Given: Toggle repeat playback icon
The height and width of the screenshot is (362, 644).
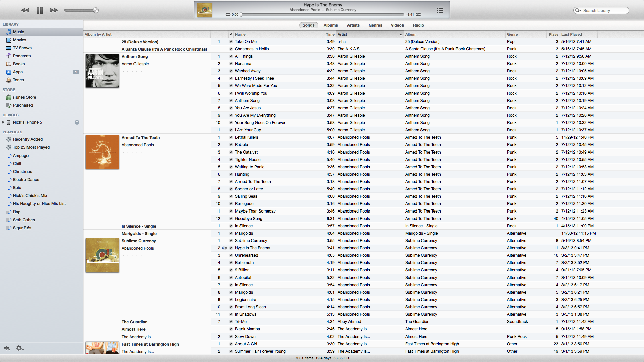Looking at the screenshot, I should 228,15.
